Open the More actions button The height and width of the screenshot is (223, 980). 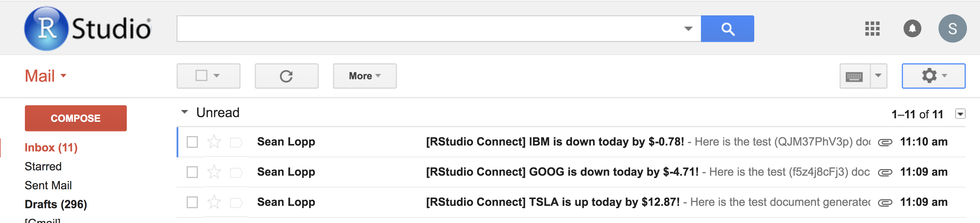pos(364,76)
